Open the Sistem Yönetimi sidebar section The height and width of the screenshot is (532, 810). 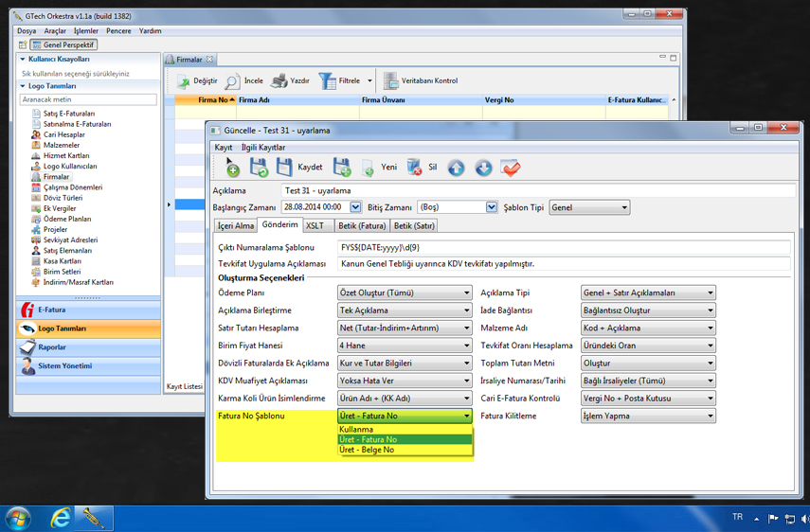tap(65, 365)
